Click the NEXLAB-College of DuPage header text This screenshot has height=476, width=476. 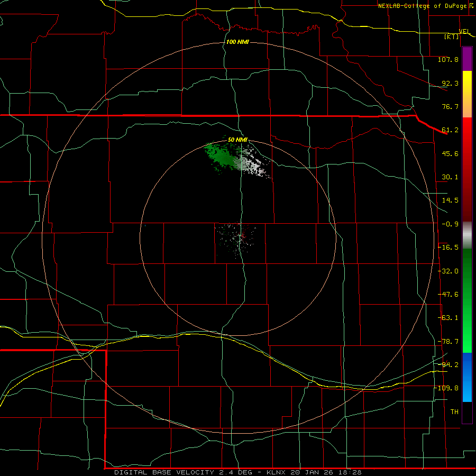(x=423, y=6)
